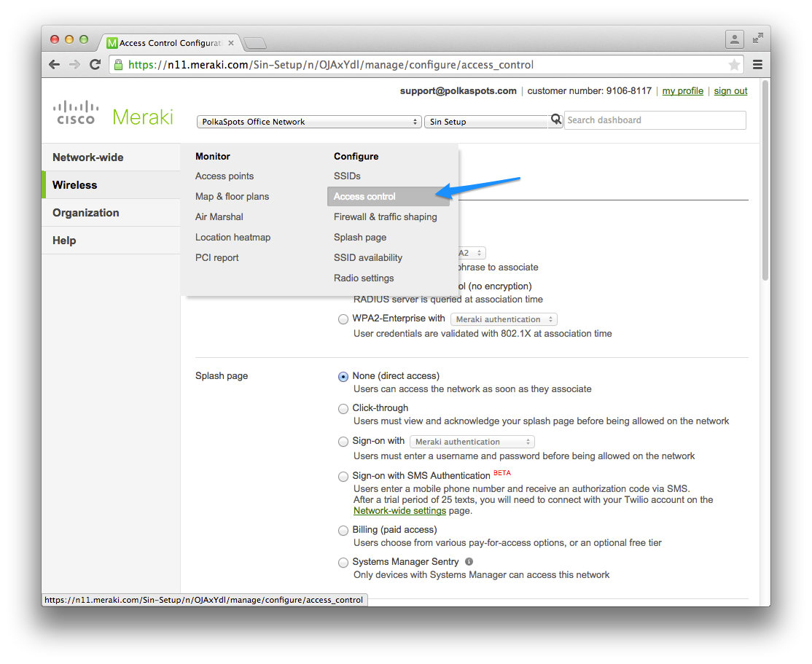812x664 pixels.
Task: Focus the Search dashboard field
Action: click(x=655, y=120)
